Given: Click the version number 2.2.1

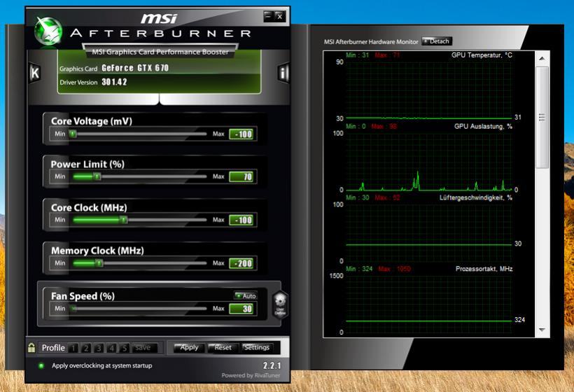Looking at the screenshot, I should tap(272, 365).
